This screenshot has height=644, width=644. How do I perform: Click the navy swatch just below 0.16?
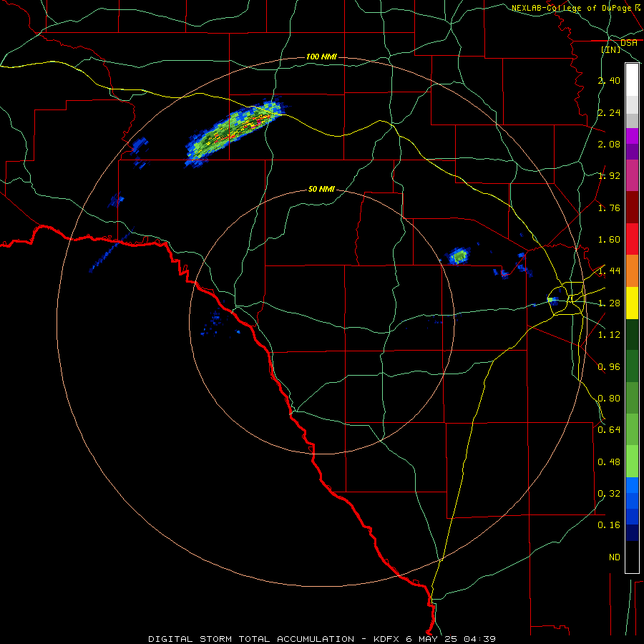pos(632,533)
